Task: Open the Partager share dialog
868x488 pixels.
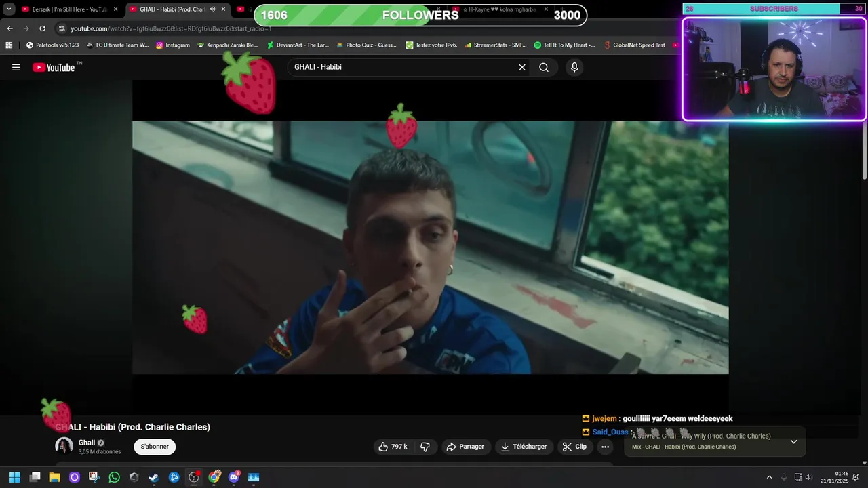Action: click(465, 447)
